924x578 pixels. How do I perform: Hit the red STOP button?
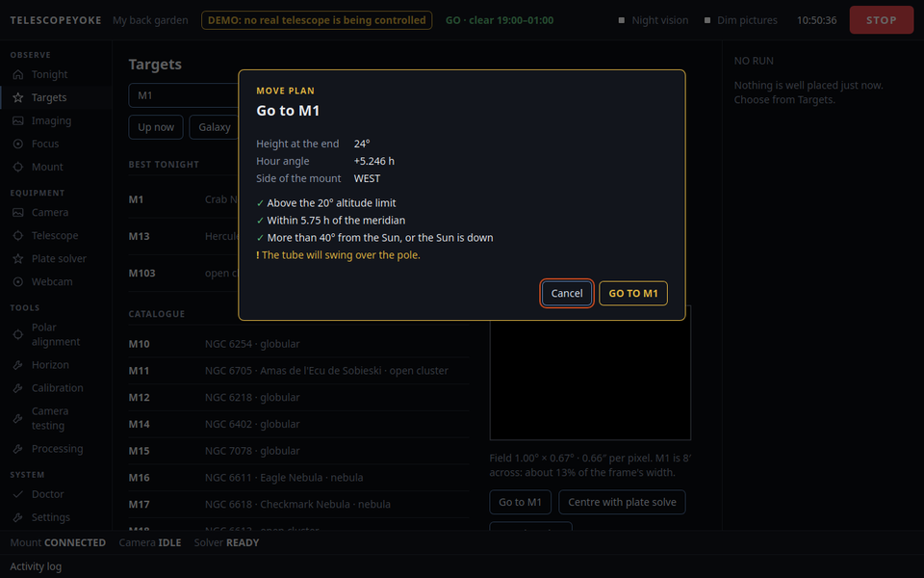881,20
